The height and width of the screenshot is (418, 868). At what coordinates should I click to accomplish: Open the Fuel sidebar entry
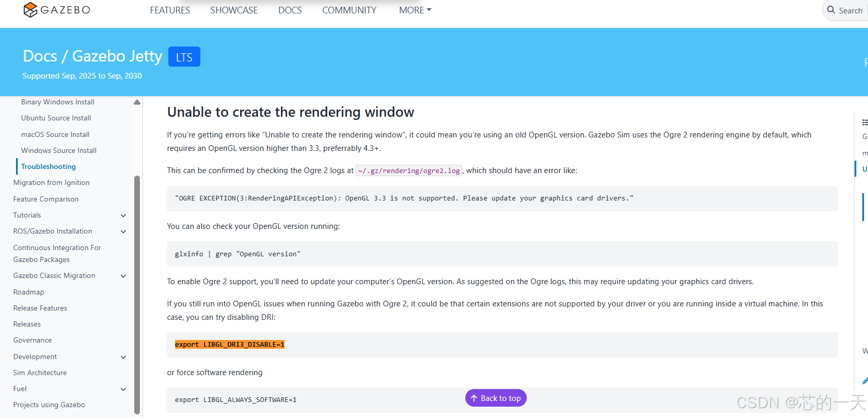pyautogui.click(x=20, y=389)
